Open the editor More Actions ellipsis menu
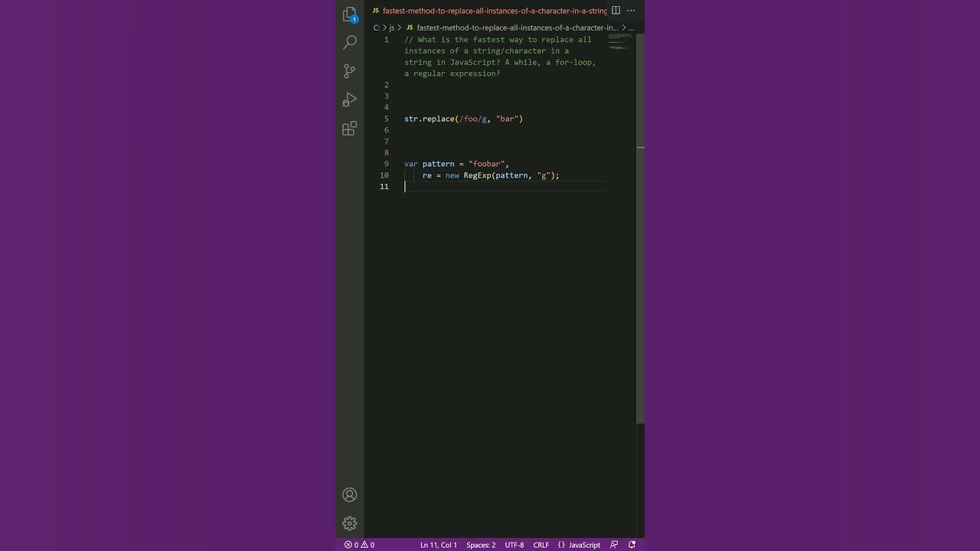The image size is (980, 551). point(631,11)
